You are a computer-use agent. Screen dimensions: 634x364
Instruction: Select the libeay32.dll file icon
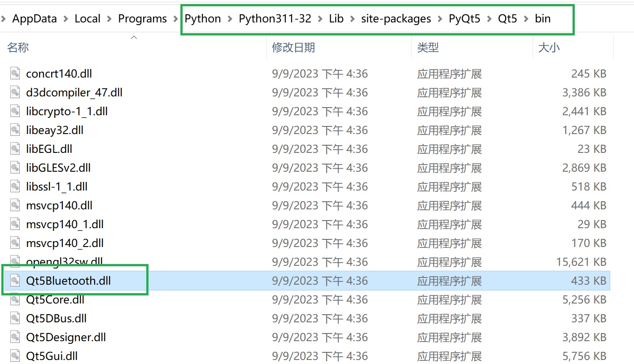(15, 130)
